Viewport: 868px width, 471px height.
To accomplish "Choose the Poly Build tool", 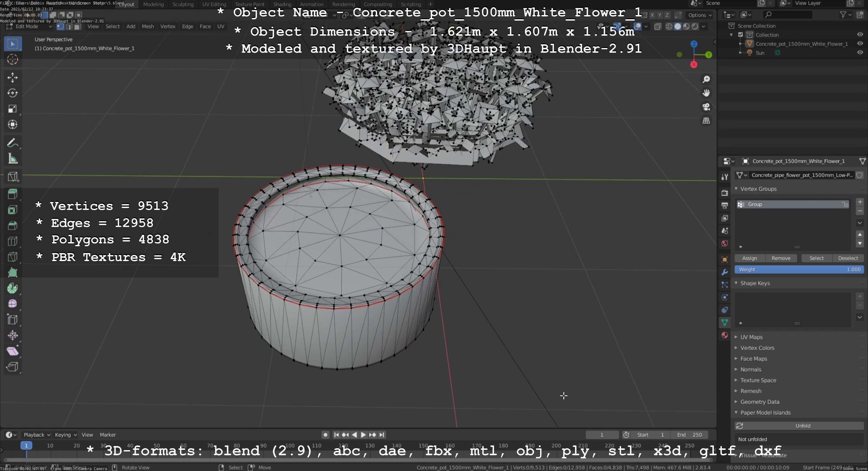I will tap(12, 272).
